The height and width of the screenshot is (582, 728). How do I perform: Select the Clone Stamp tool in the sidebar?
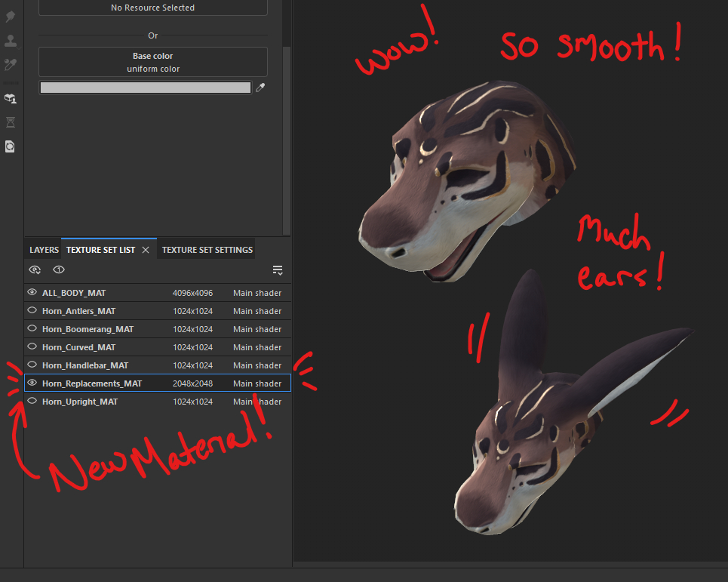click(11, 41)
